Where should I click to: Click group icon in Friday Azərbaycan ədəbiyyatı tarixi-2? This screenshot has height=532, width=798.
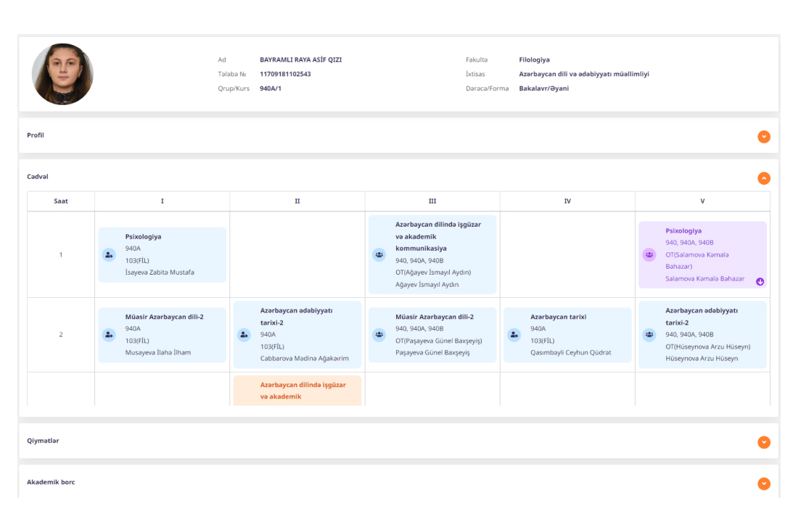649,335
